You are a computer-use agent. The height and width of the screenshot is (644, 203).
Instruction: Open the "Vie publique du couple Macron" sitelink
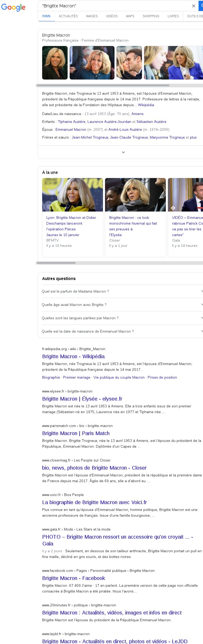pos(119,377)
